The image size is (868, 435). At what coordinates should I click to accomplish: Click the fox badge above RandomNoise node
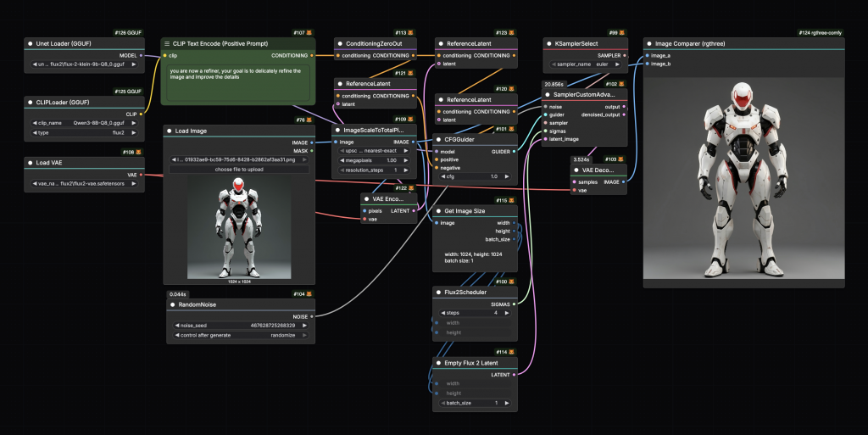(311, 293)
